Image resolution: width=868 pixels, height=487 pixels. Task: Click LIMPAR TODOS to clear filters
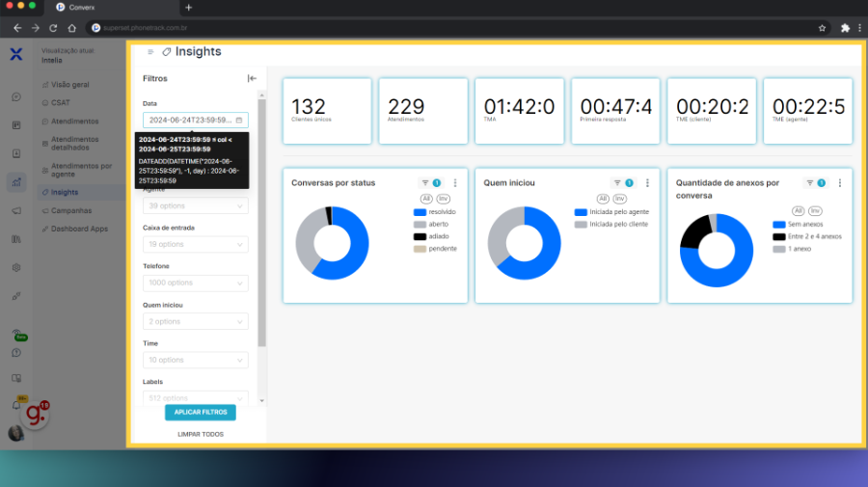pos(201,434)
